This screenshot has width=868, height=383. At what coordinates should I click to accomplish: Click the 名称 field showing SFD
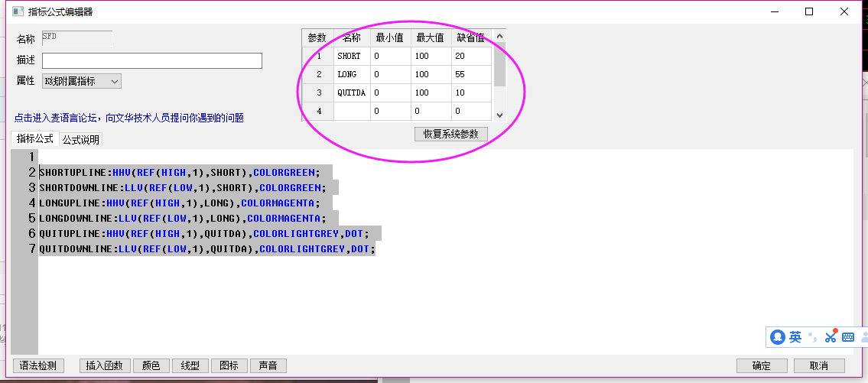(77, 38)
